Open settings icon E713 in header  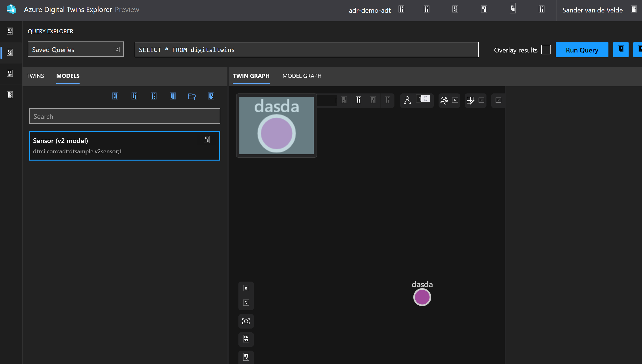click(x=484, y=9)
